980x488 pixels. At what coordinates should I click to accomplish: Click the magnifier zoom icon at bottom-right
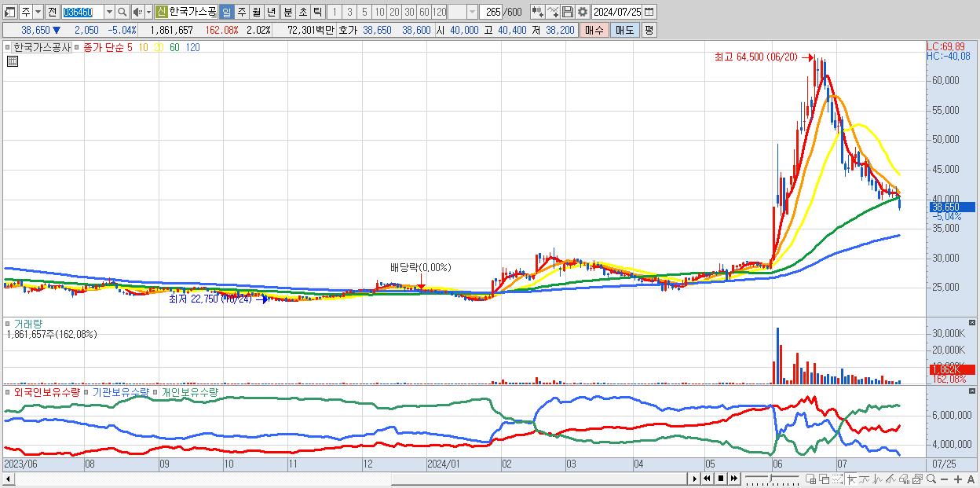(x=931, y=479)
